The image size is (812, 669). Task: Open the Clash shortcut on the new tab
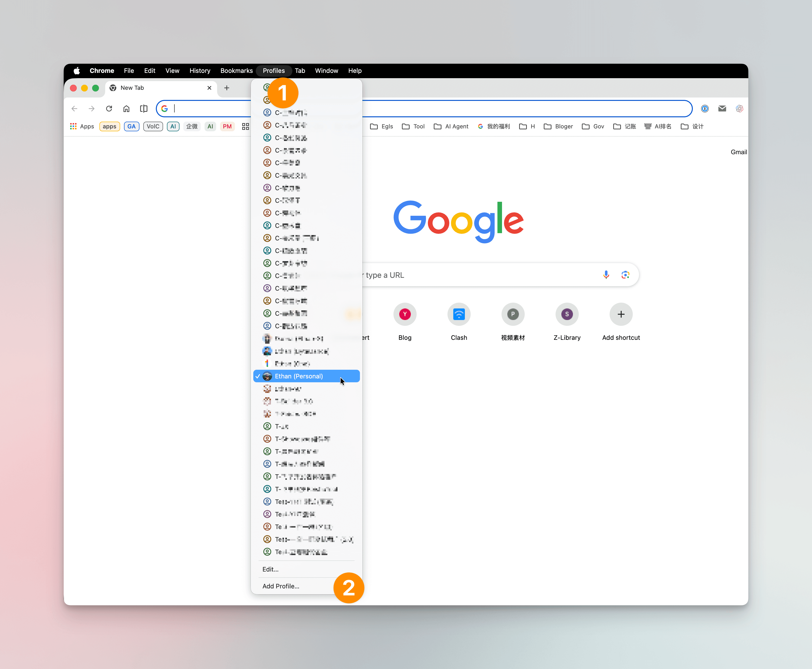pyautogui.click(x=459, y=314)
